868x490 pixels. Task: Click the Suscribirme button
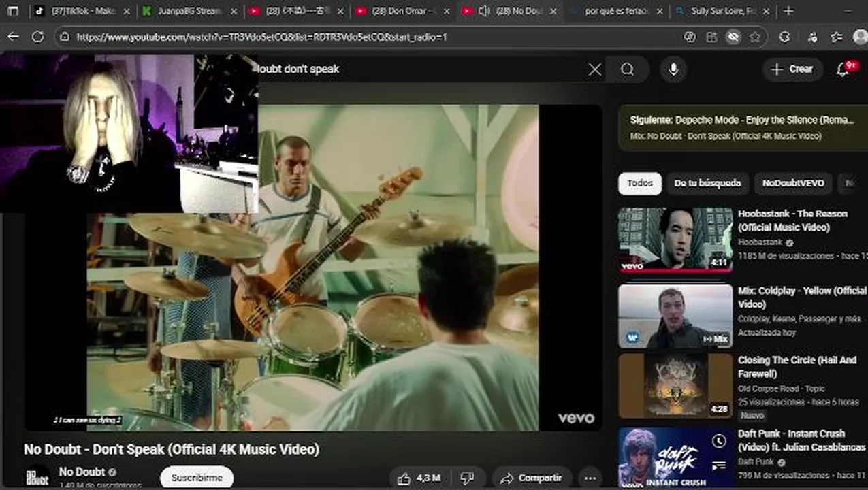point(197,478)
